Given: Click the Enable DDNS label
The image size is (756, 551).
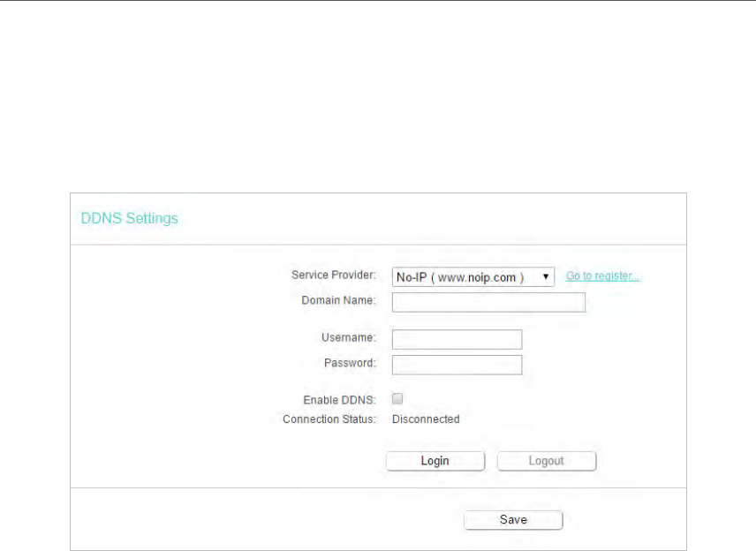Looking at the screenshot, I should pos(339,400).
